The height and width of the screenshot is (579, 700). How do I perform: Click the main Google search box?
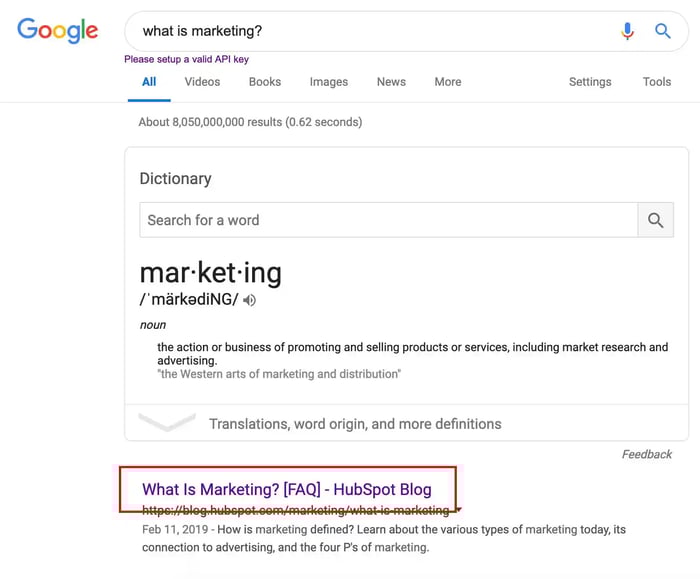point(370,31)
